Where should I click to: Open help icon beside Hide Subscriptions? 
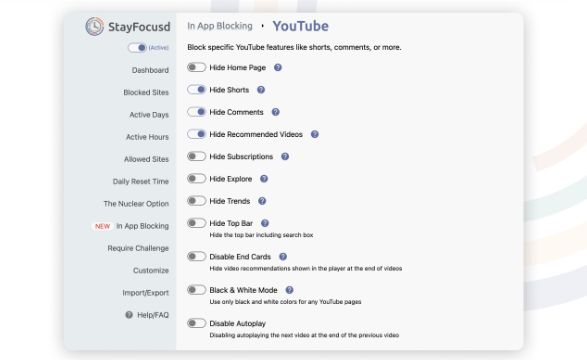tap(285, 156)
